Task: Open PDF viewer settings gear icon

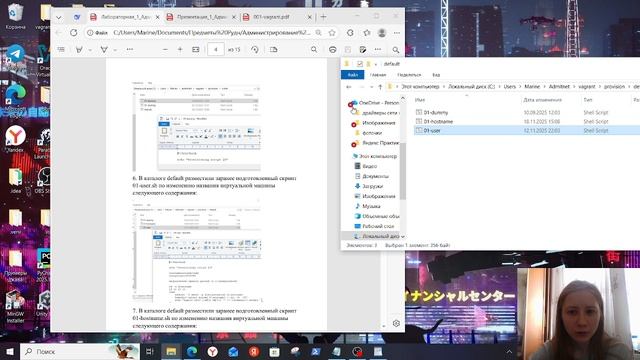Action: click(396, 323)
